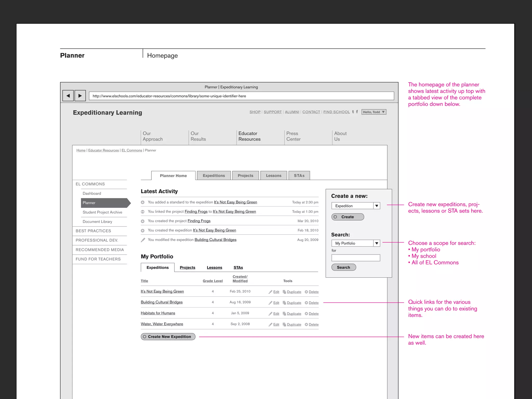Click the Home breadcrumb link

pyautogui.click(x=81, y=150)
